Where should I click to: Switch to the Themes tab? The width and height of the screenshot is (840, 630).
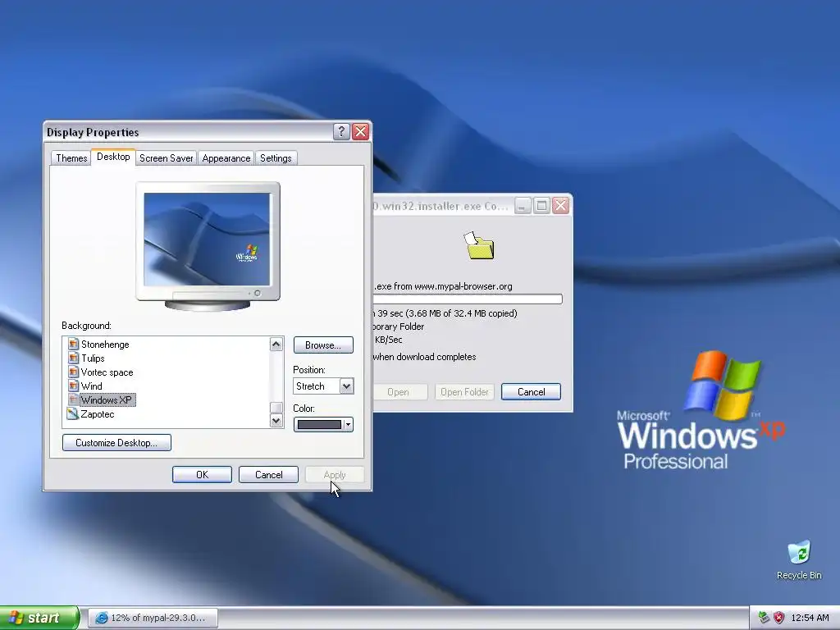tap(71, 158)
